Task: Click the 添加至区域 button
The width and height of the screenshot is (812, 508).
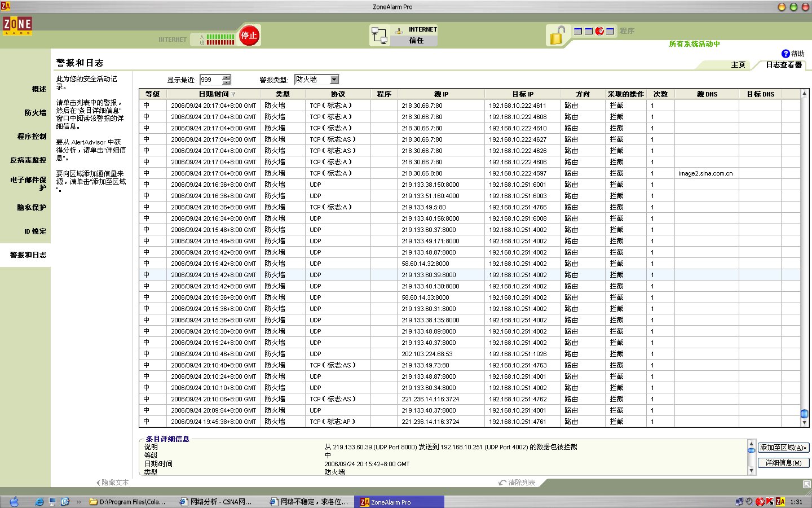Action: tap(783, 448)
